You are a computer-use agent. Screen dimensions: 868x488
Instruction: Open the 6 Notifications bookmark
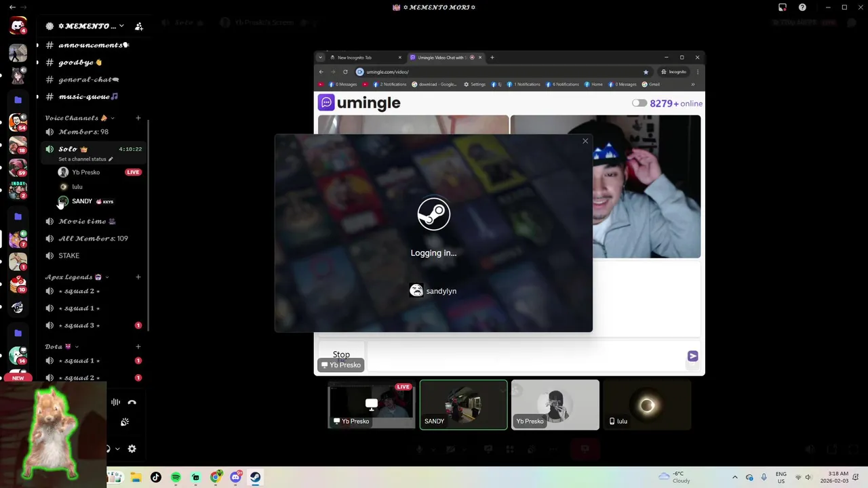561,85
